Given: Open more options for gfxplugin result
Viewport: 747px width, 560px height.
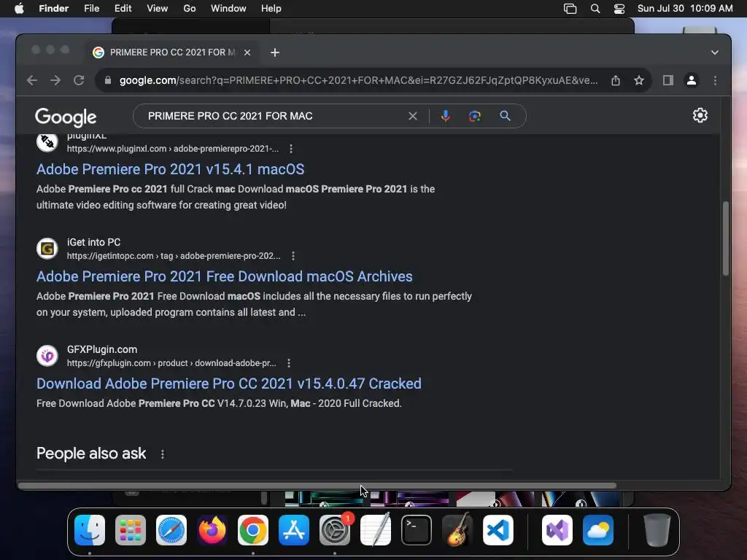Looking at the screenshot, I should pyautogui.click(x=289, y=363).
